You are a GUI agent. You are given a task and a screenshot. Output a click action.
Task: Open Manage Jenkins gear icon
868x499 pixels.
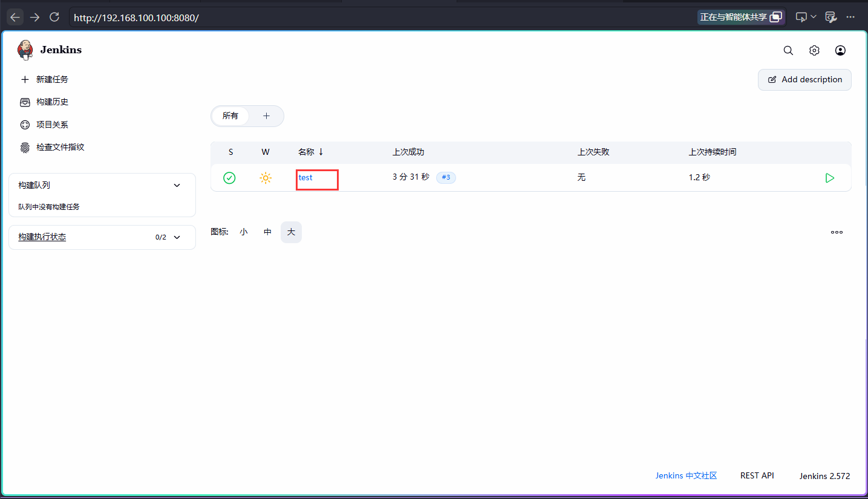[x=814, y=51]
